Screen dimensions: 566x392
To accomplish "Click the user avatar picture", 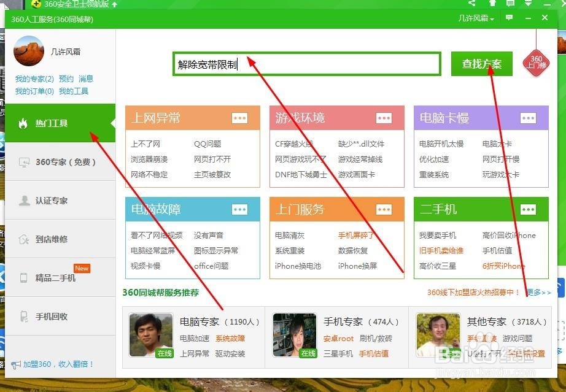I will coord(28,51).
